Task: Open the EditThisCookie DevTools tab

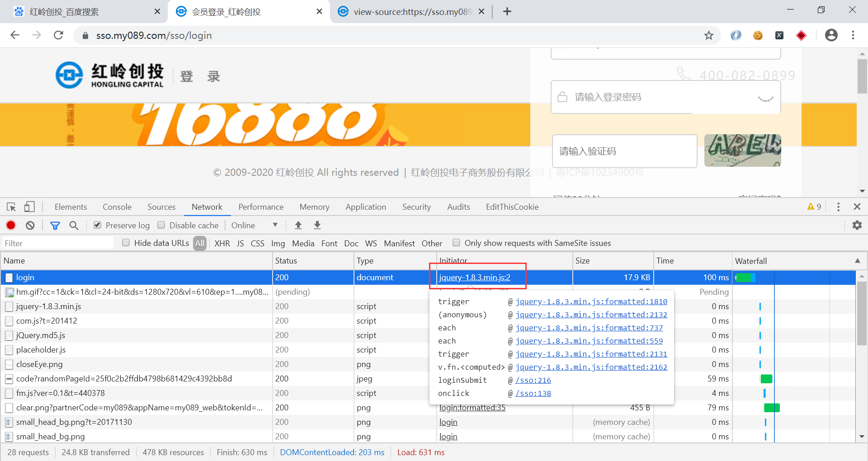Action: coord(512,207)
